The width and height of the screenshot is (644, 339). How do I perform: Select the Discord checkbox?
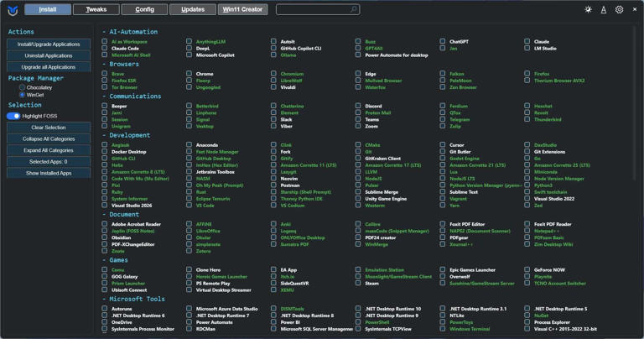point(358,107)
